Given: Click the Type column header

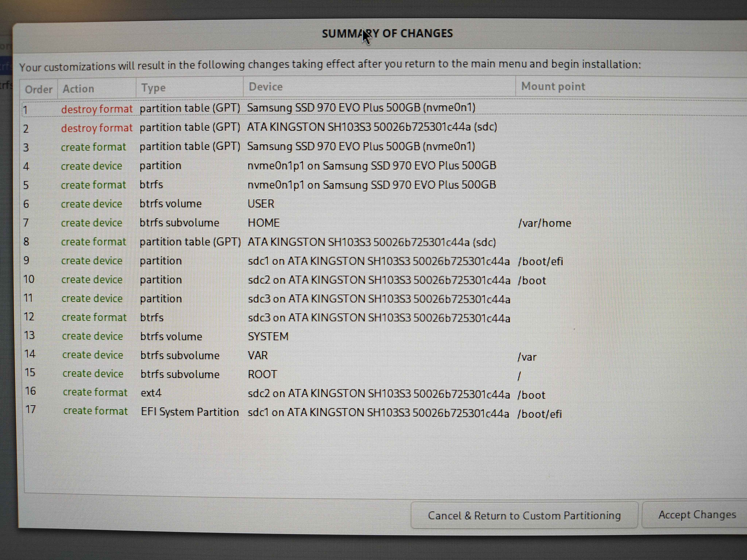Looking at the screenshot, I should (154, 88).
